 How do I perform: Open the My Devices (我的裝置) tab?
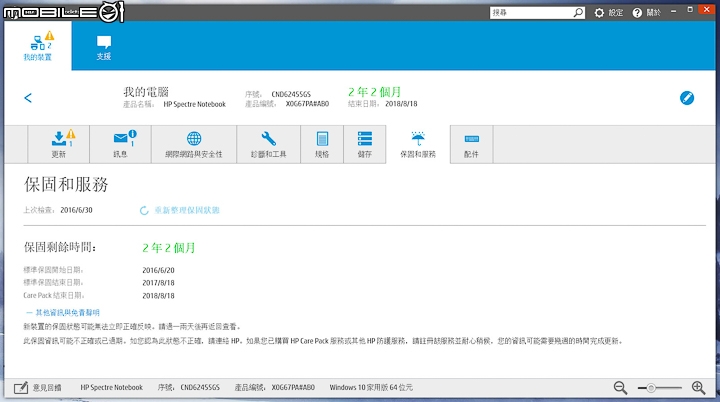[x=38, y=46]
